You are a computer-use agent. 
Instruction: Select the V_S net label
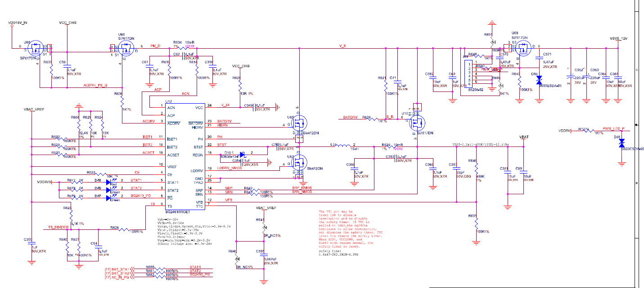click(342, 46)
